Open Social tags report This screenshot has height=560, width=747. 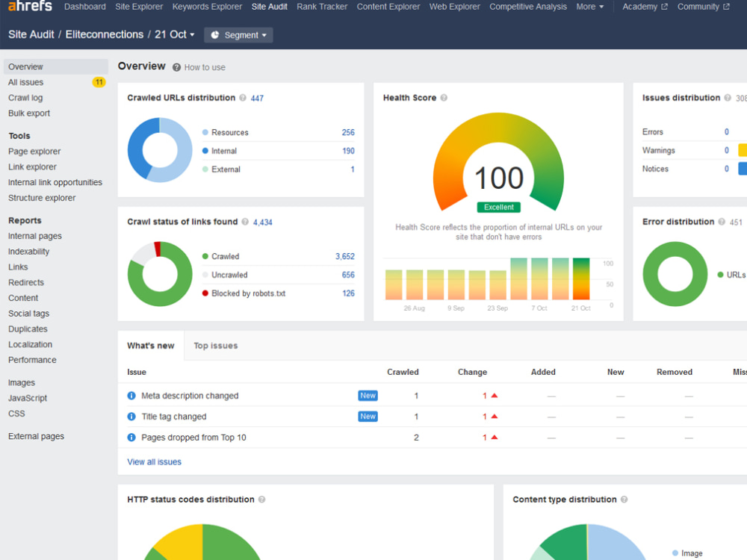click(28, 314)
